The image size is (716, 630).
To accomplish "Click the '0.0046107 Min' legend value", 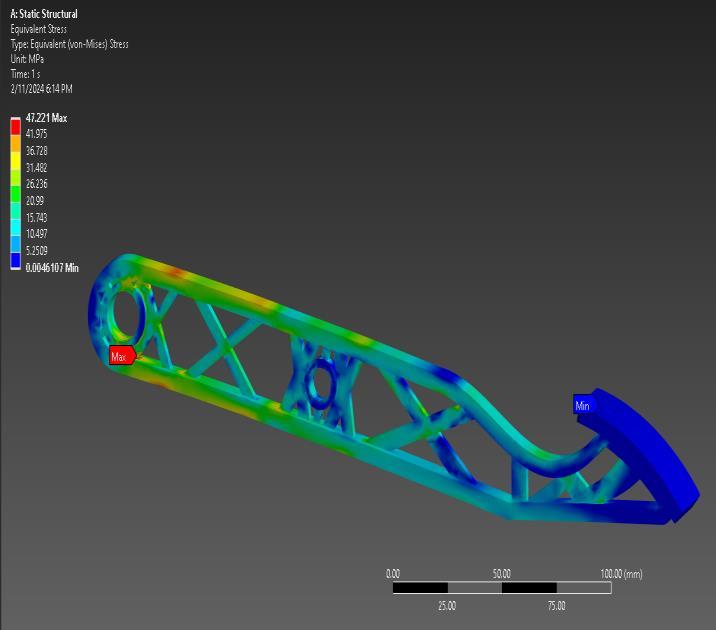I will tap(52, 268).
